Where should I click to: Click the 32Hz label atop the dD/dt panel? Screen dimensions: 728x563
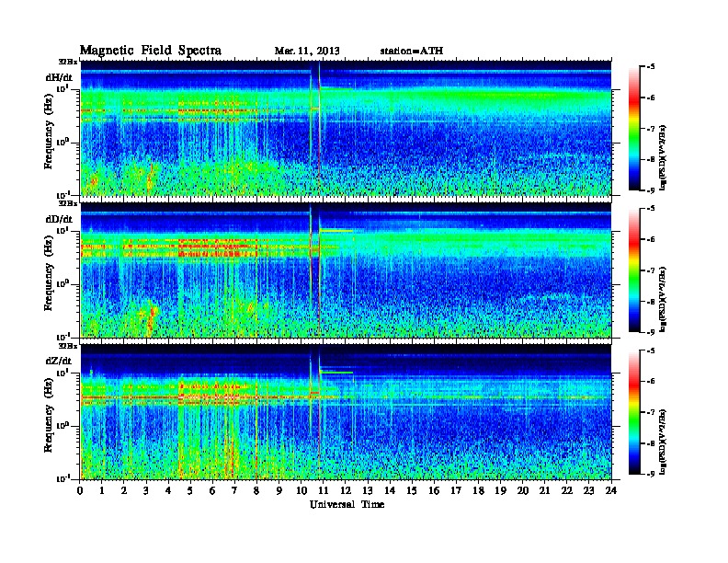tap(68, 203)
